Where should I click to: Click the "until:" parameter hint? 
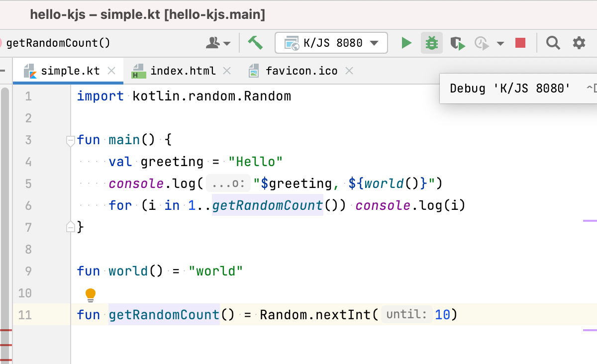(x=406, y=315)
